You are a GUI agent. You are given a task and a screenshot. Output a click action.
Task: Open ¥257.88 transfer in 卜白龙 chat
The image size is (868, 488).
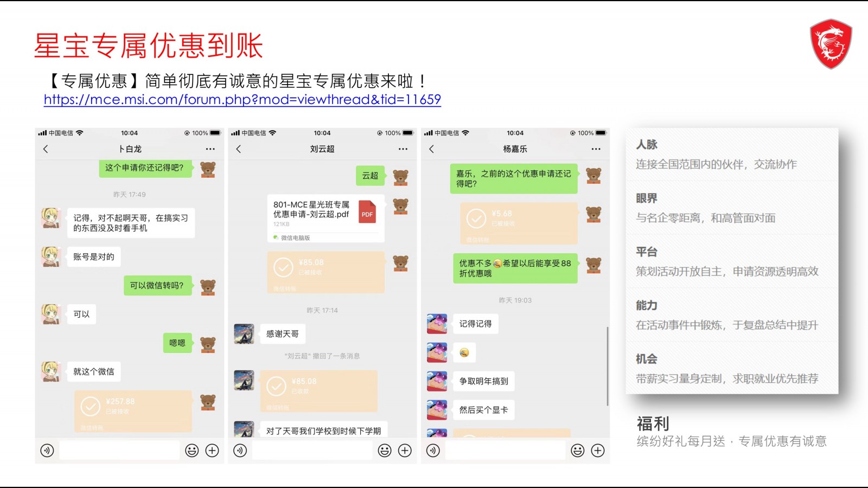(133, 412)
